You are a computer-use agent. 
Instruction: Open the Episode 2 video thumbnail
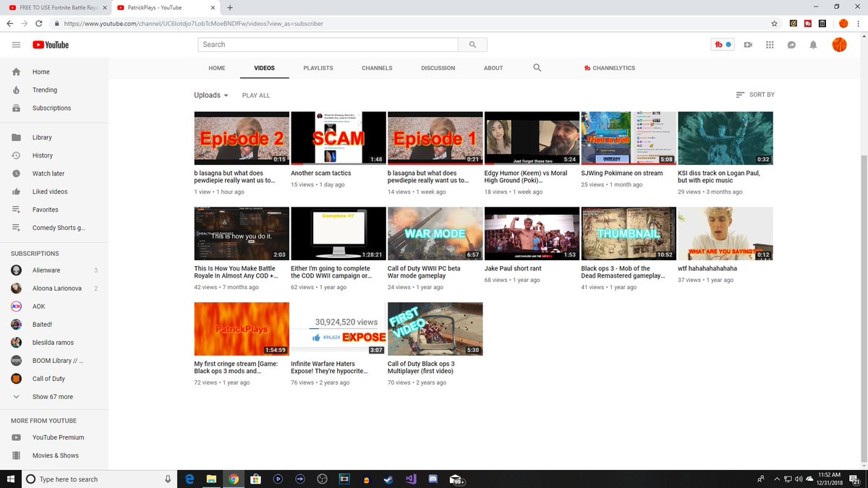242,138
